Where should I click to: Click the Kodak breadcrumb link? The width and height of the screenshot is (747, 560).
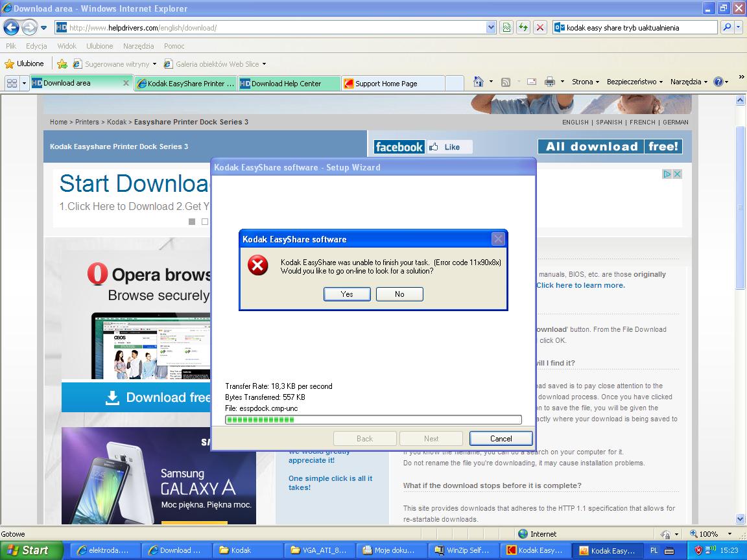pyautogui.click(x=117, y=122)
